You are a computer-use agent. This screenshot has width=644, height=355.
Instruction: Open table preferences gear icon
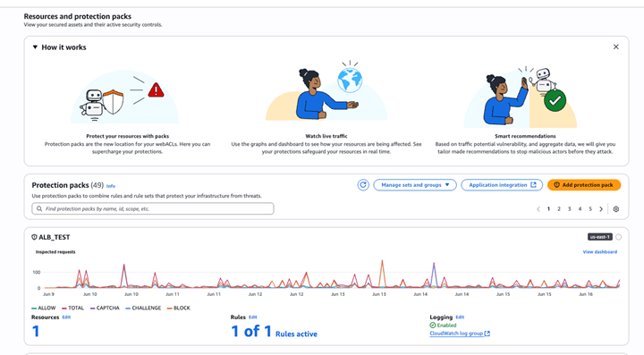tap(616, 209)
